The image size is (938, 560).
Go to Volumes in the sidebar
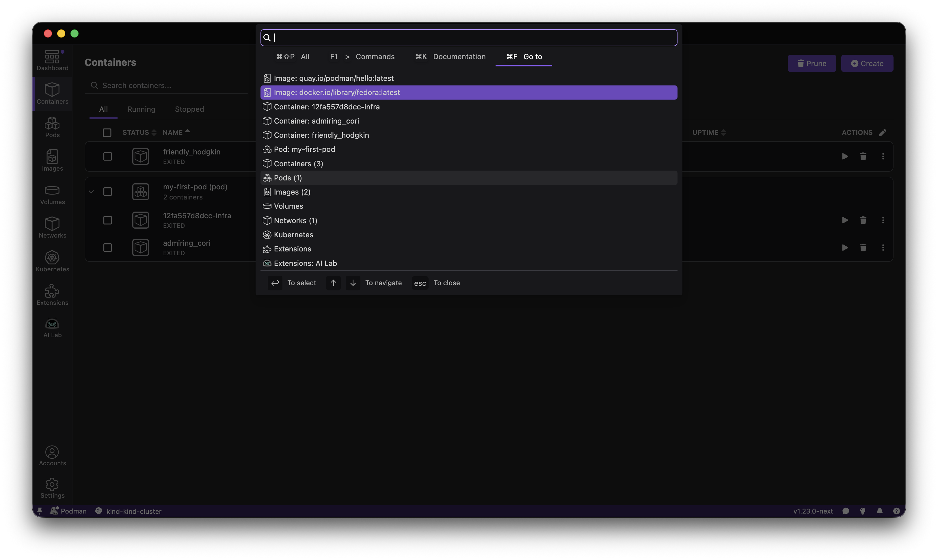pos(52,194)
